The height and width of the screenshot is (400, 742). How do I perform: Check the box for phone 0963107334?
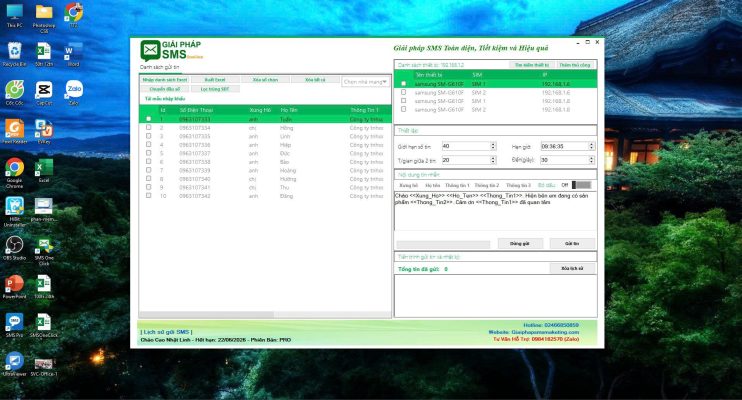point(149,128)
